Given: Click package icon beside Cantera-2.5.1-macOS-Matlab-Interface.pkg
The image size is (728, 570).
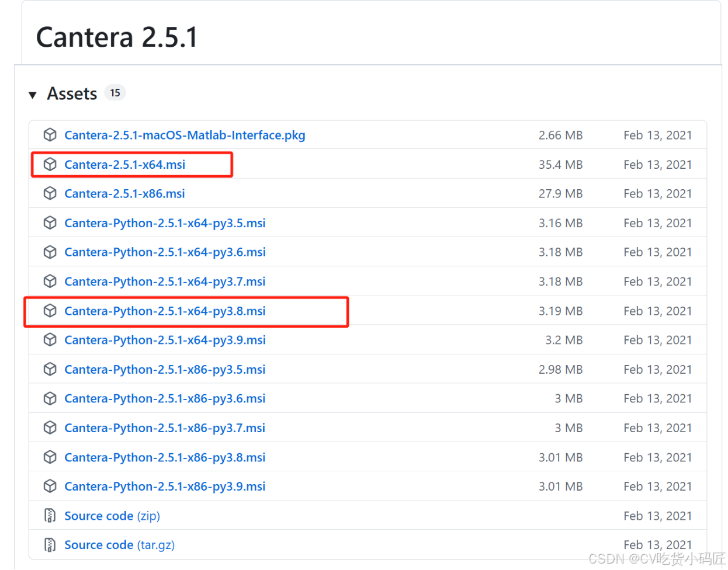Looking at the screenshot, I should click(x=50, y=135).
